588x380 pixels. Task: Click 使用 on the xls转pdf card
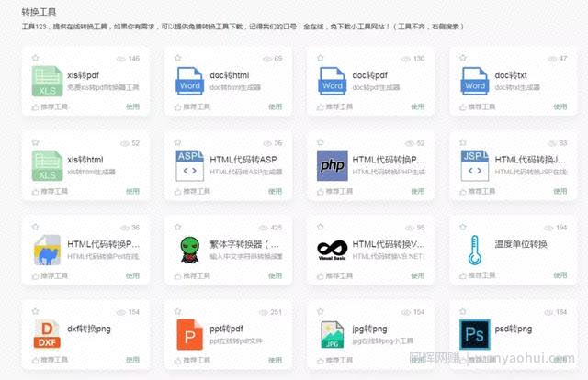[x=132, y=106]
